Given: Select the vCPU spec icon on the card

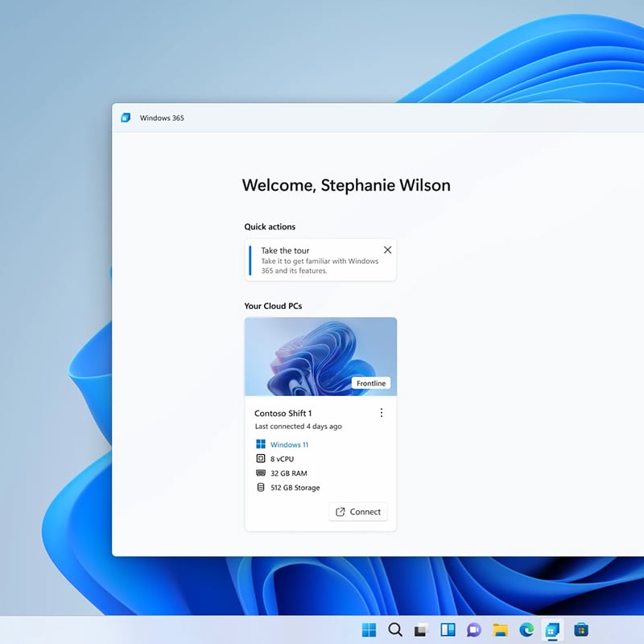Looking at the screenshot, I should point(261,458).
